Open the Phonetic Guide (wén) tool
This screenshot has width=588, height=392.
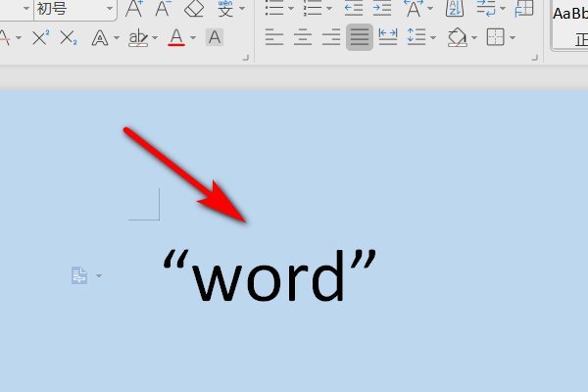click(225, 9)
